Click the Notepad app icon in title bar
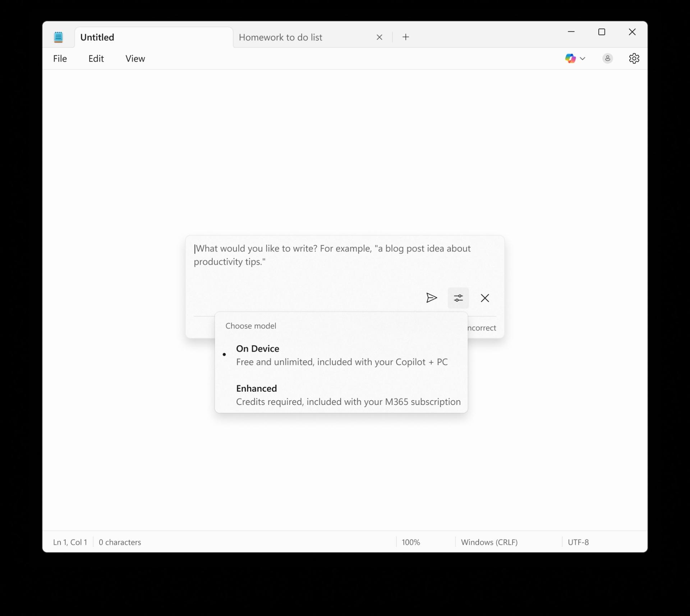The image size is (690, 616). 58,37
